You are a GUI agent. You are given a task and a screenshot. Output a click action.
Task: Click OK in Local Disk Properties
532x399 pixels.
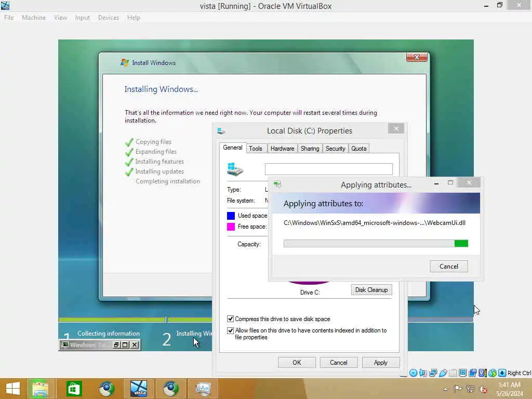tap(297, 362)
